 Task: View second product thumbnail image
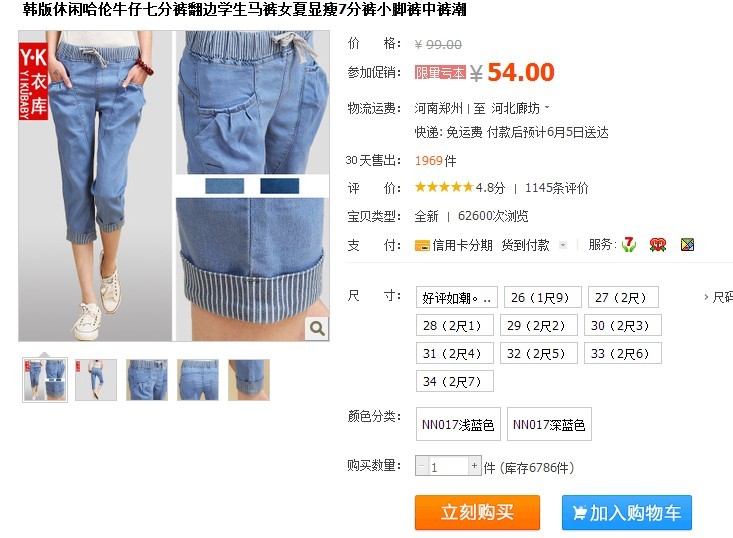coord(96,380)
